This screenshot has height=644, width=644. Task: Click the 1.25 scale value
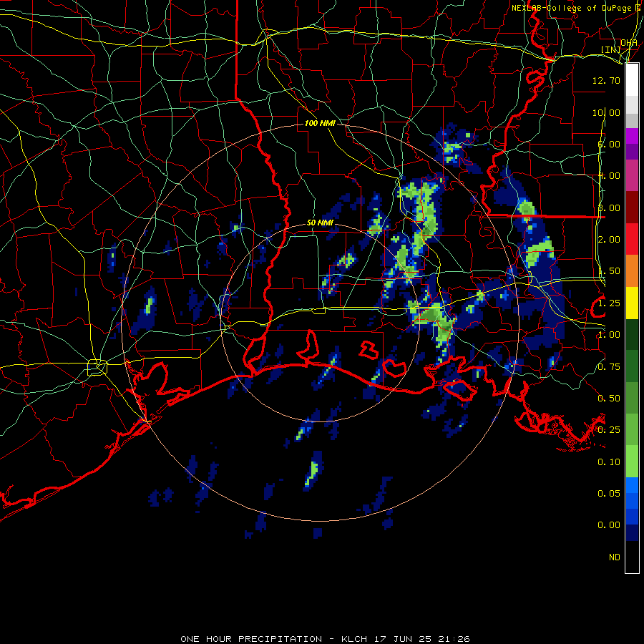[609, 303]
